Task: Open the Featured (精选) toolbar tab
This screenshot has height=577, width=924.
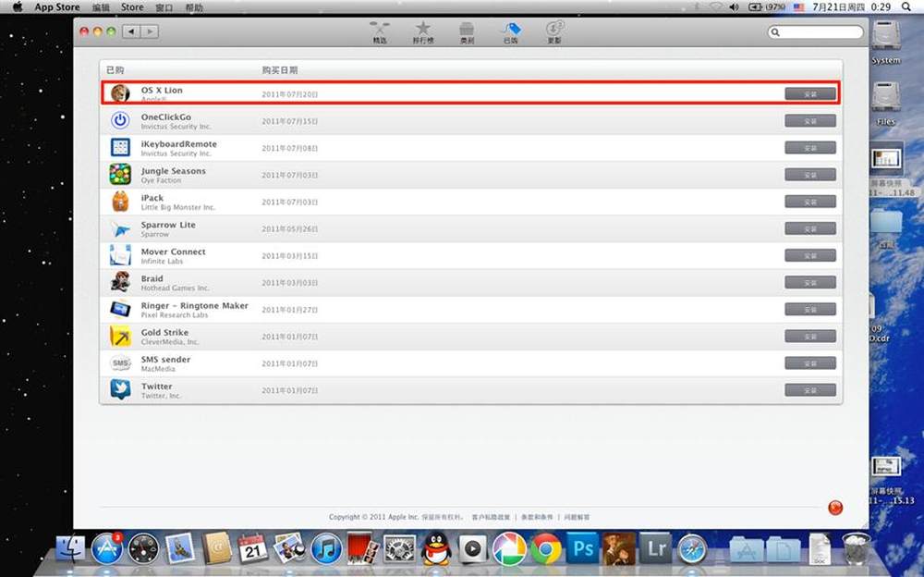Action: click(380, 31)
